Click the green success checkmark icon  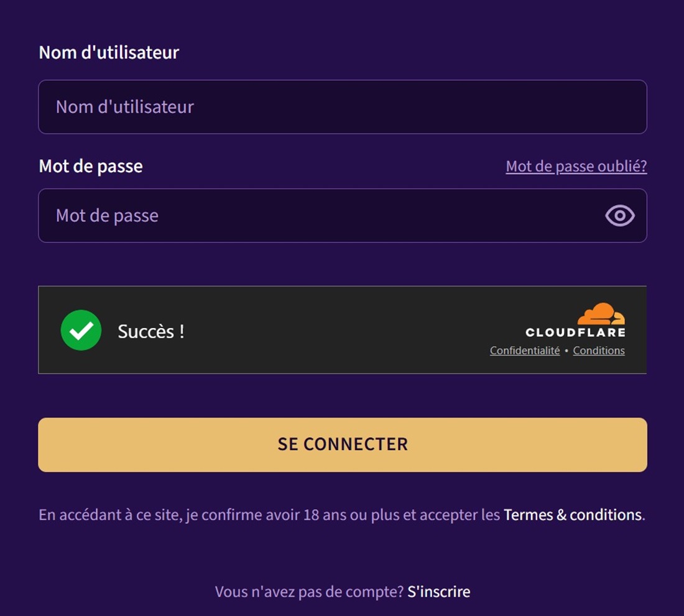81,330
